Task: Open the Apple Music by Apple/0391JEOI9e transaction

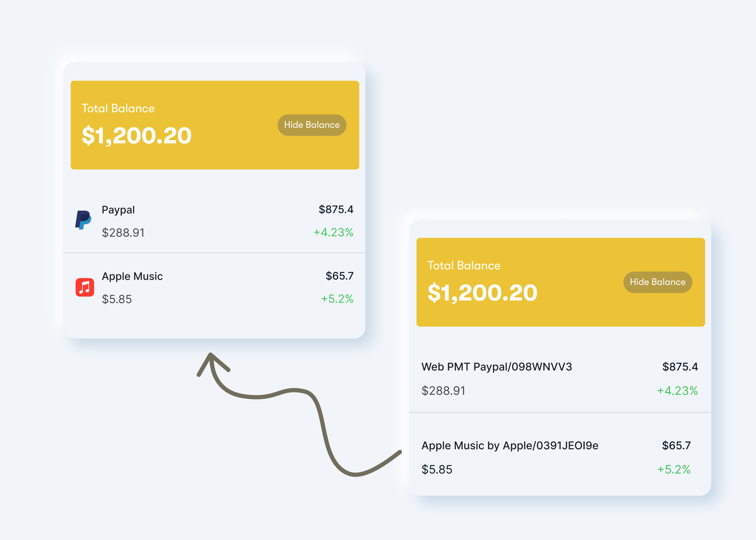Action: 510,446
